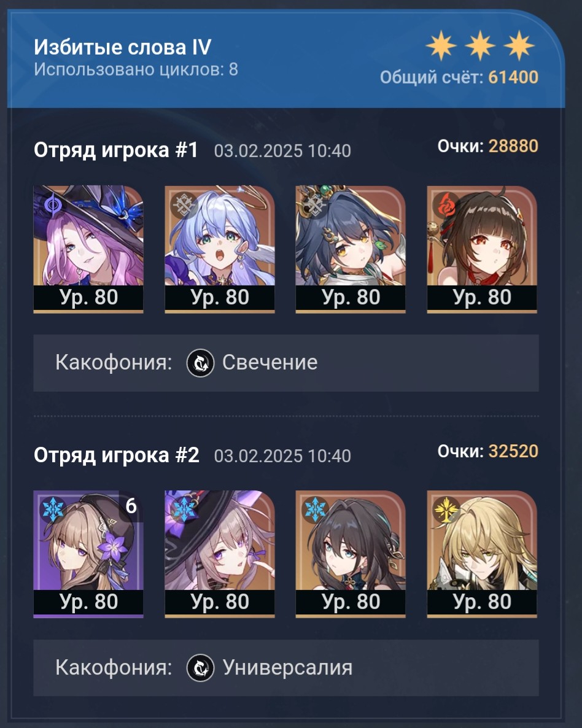The image size is (582, 728).
Task: Click the Quantum element icon on the pink-haired witch portrait
Action: [x=52, y=205]
